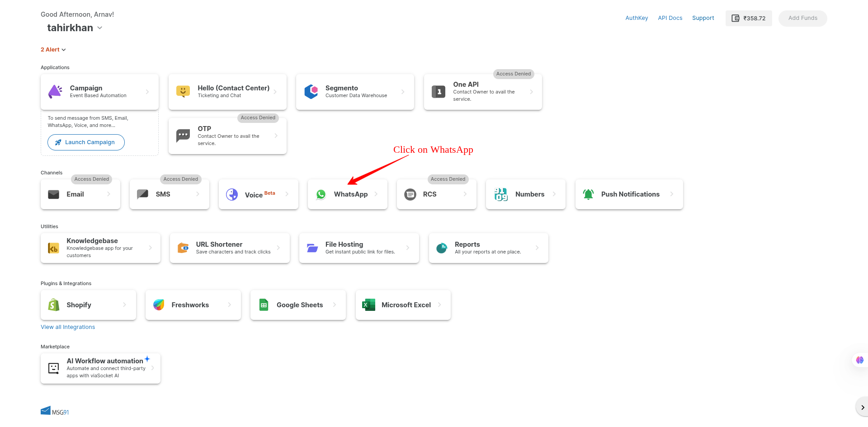The height and width of the screenshot is (427, 868).
Task: Click the RCS channel icon
Action: pyautogui.click(x=410, y=194)
